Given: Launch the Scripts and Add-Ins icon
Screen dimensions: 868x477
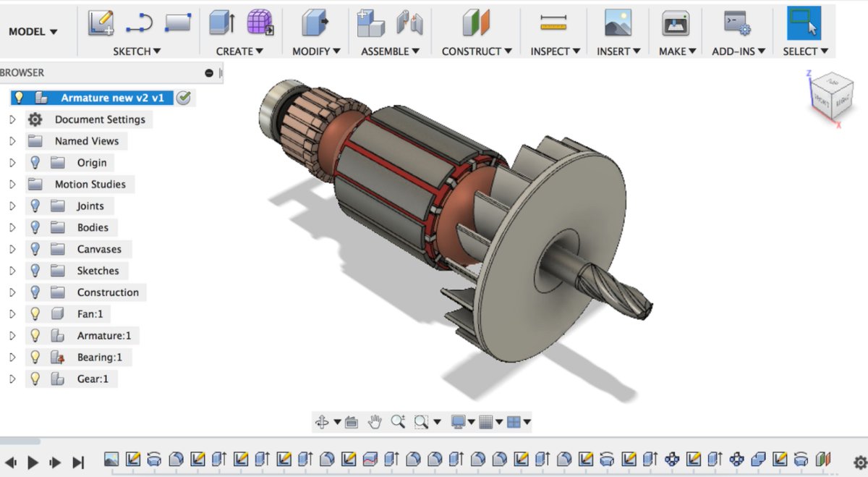Looking at the screenshot, I should (737, 24).
